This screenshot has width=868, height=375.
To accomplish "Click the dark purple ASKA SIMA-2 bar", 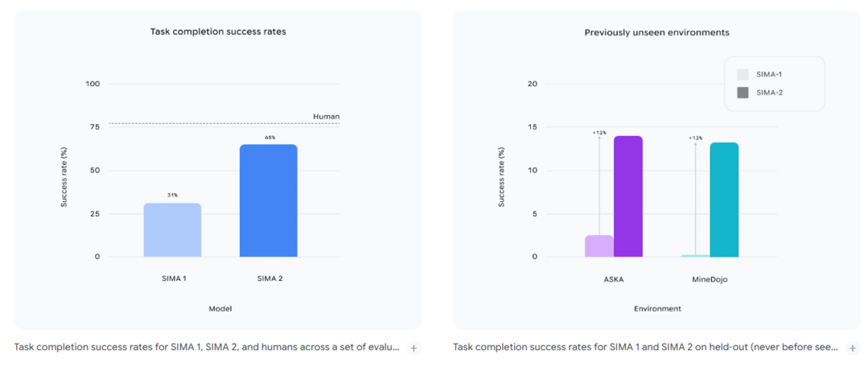I will pyautogui.click(x=628, y=196).
